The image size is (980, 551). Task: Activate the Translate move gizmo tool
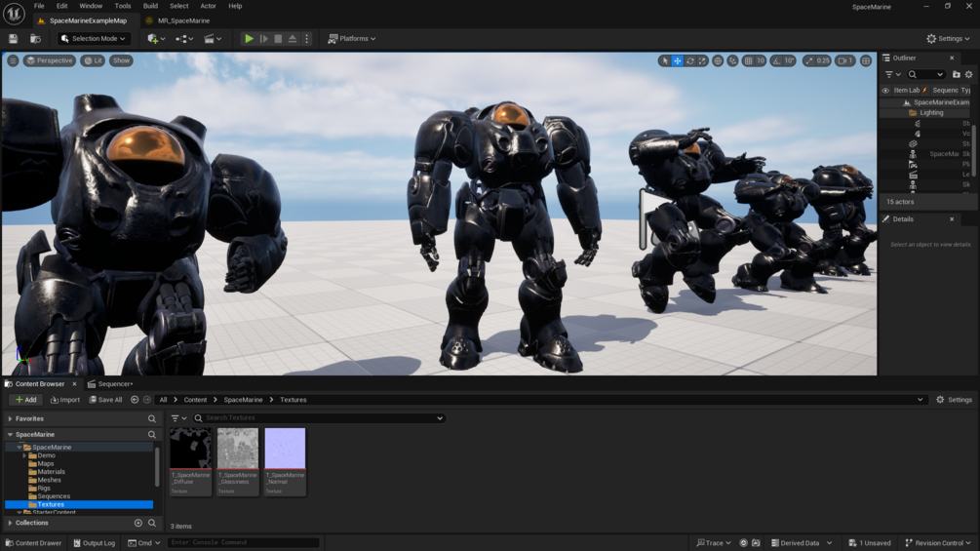coord(677,60)
